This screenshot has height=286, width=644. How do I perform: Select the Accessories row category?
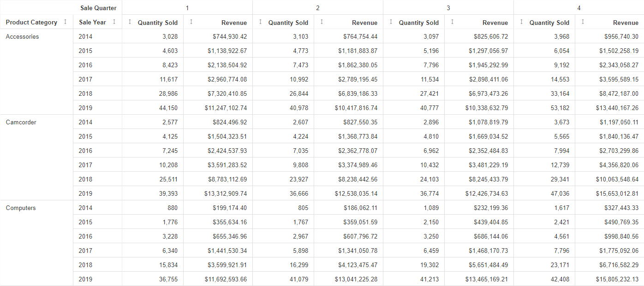22,36
